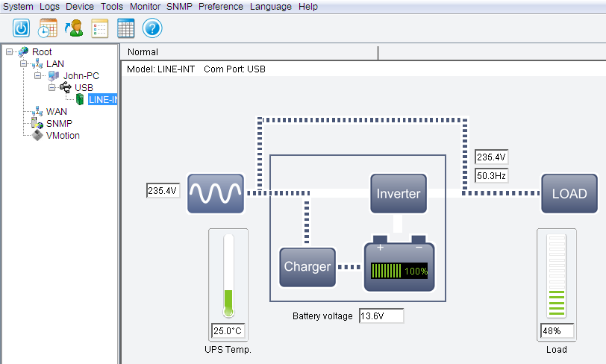Click the LOAD block in diagram
Viewport: 606px width, 364px height.
569,193
